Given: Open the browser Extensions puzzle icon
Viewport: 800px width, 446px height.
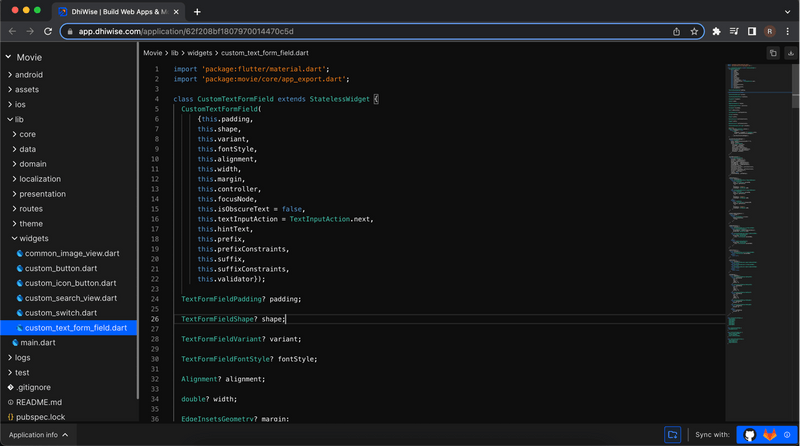Looking at the screenshot, I should point(716,31).
